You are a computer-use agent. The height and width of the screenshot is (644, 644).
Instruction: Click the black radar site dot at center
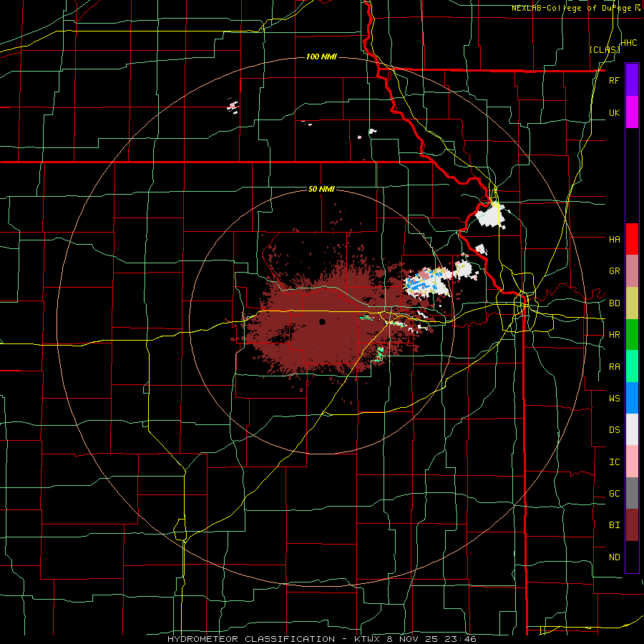(x=322, y=321)
